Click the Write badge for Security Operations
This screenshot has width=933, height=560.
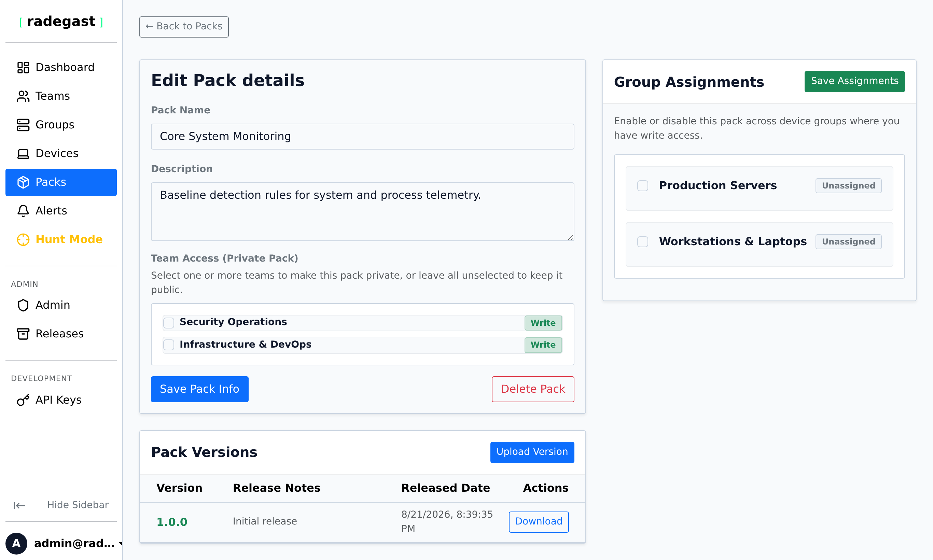[x=543, y=323]
